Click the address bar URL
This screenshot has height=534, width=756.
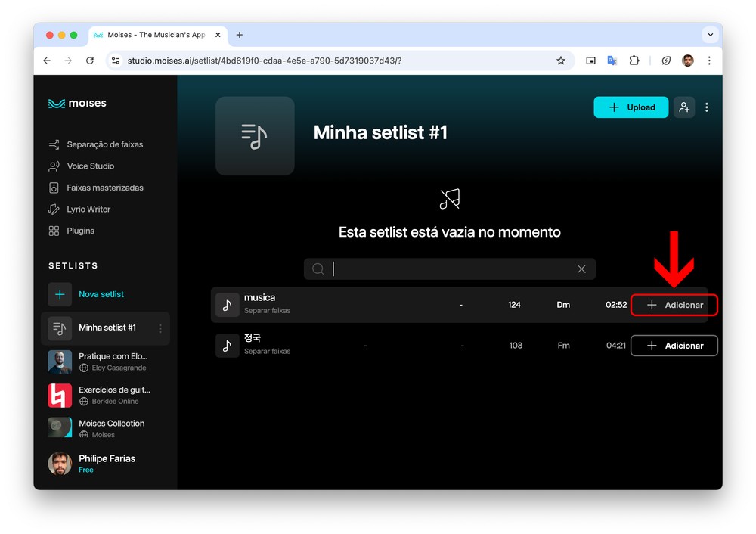click(264, 61)
